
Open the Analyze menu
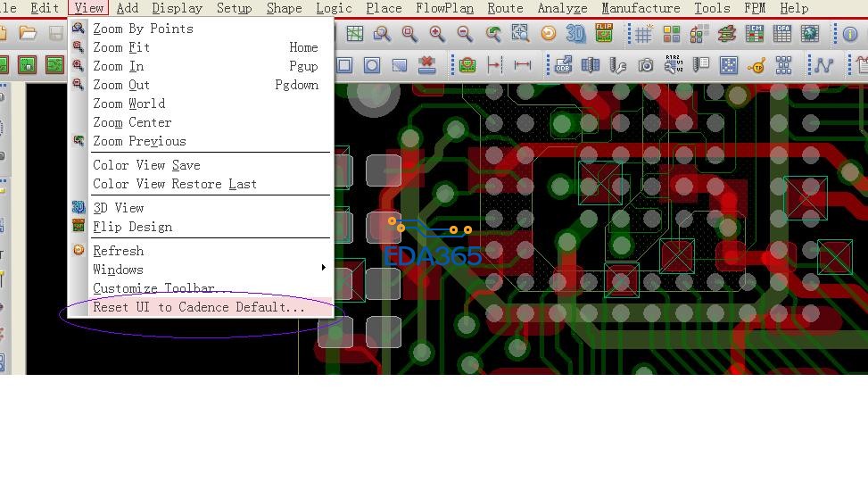pyautogui.click(x=562, y=8)
